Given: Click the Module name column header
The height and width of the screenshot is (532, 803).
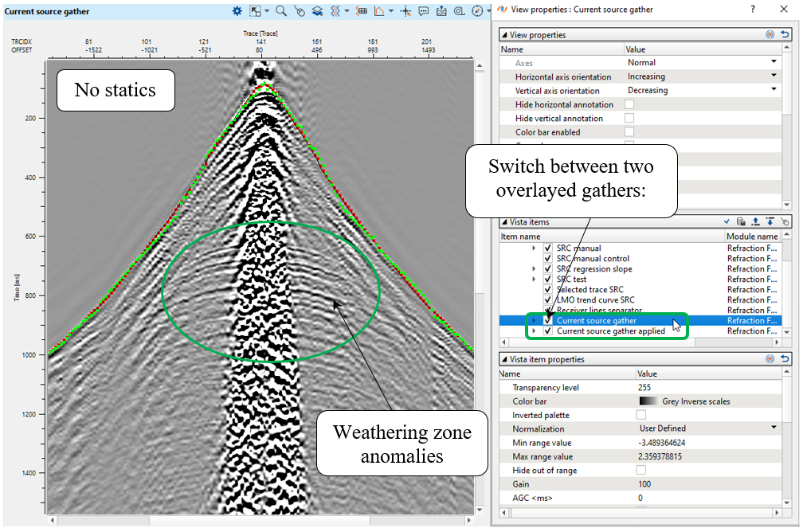Looking at the screenshot, I should (752, 237).
